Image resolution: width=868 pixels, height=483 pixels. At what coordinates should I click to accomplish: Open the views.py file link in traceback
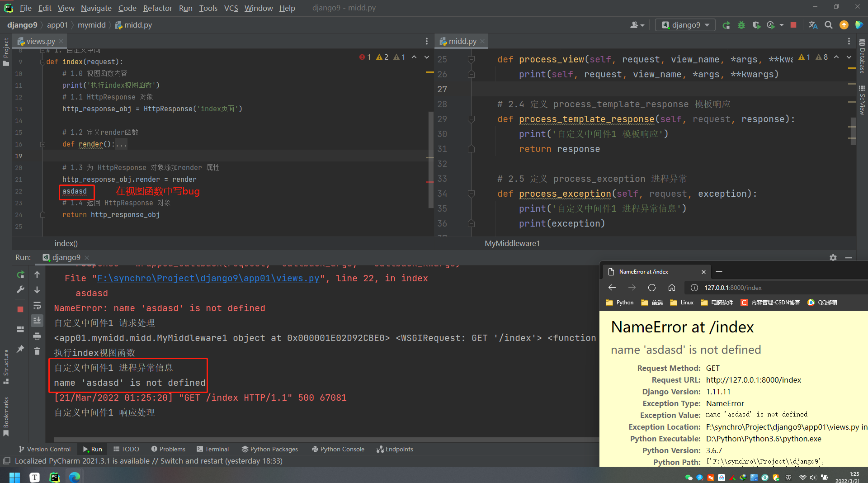coord(208,279)
